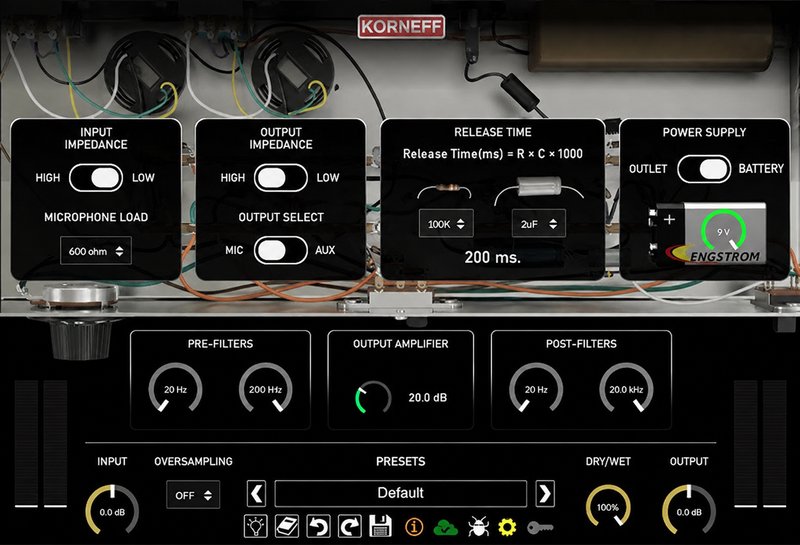Click the Post-Filters 20 Hz knob
The height and width of the screenshot is (545, 800).
click(x=536, y=389)
